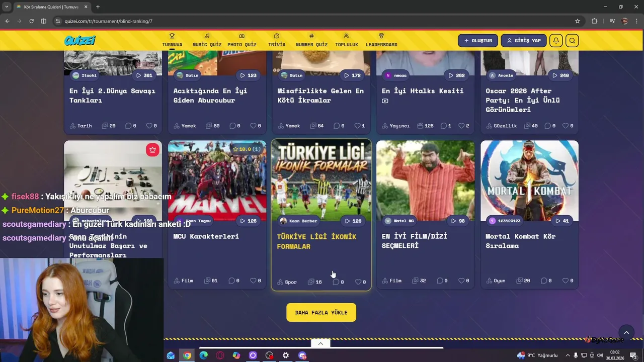This screenshot has width=644, height=362.
Task: Reload the page
Action: coord(31,21)
